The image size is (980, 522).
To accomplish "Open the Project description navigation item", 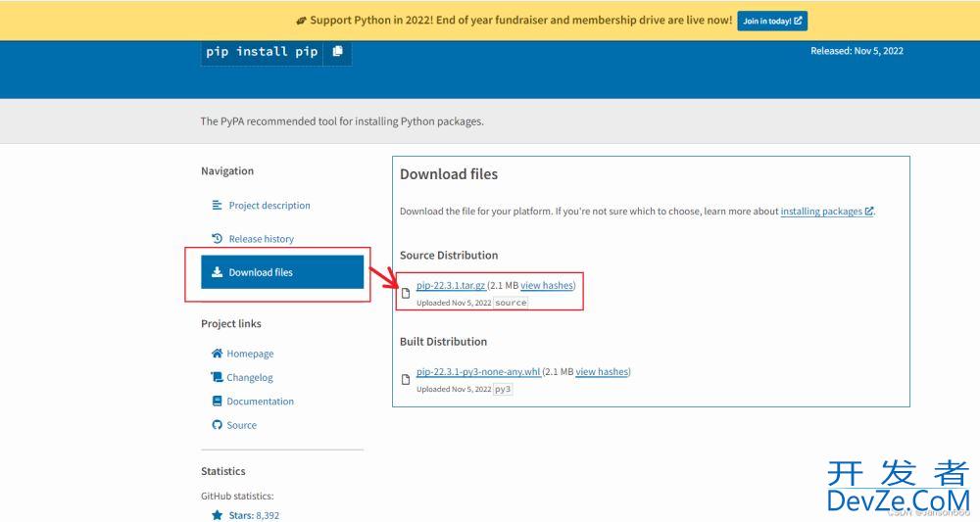I will pyautogui.click(x=269, y=206).
